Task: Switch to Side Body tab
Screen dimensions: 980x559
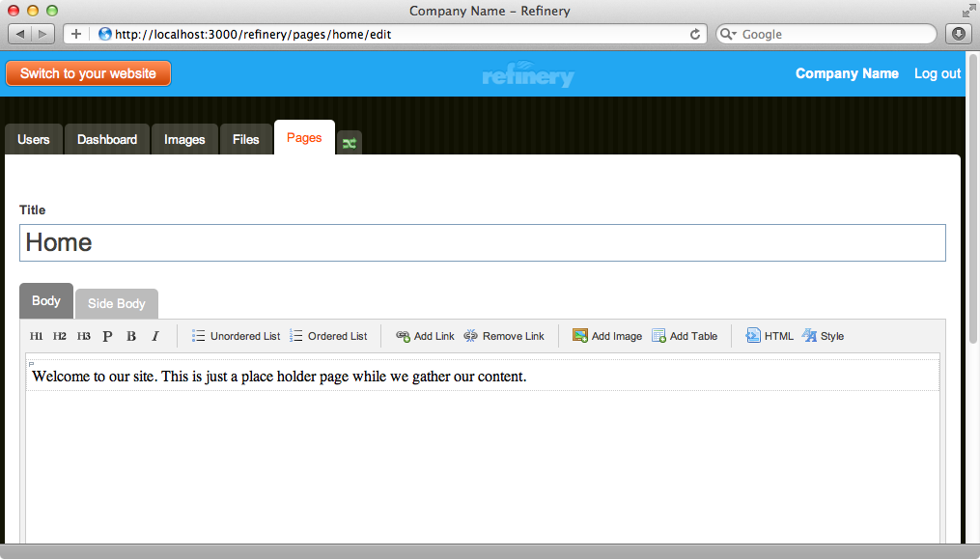Action: 116,303
